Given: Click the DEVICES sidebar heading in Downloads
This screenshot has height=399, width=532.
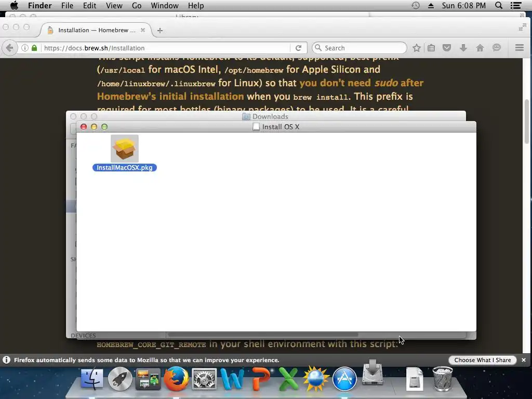Looking at the screenshot, I should coord(83,336).
